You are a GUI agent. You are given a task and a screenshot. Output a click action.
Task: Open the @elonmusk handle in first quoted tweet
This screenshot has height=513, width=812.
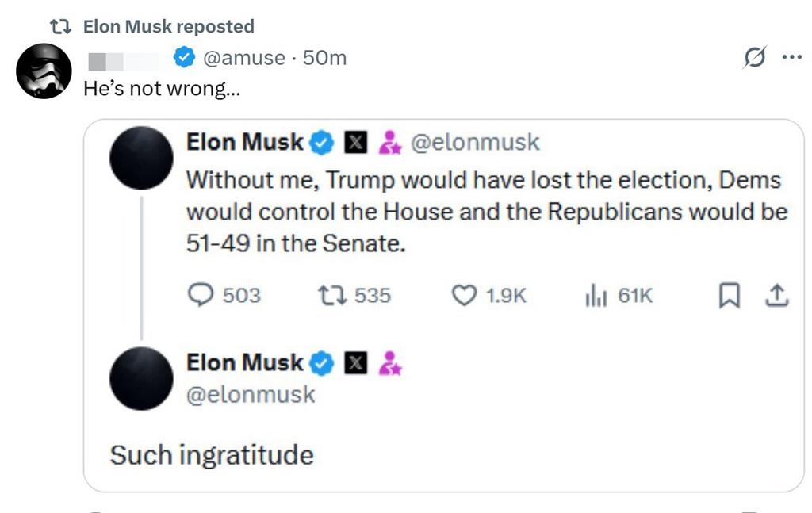pos(475,143)
